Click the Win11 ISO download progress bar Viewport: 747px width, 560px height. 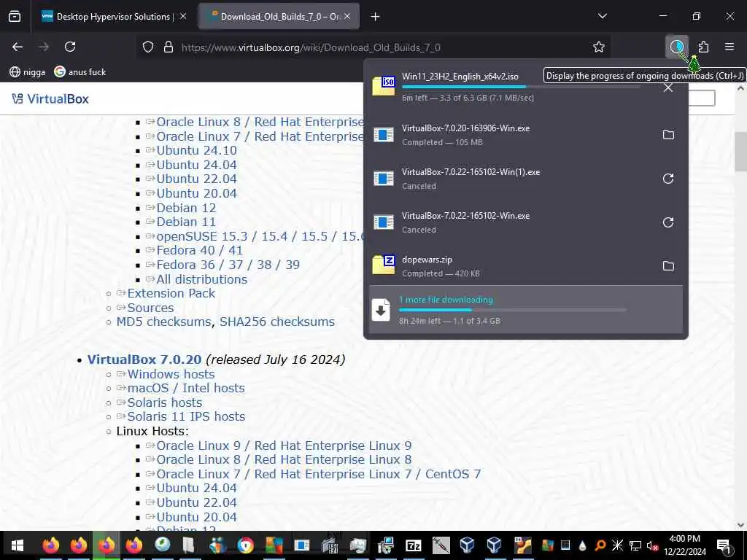click(x=520, y=87)
